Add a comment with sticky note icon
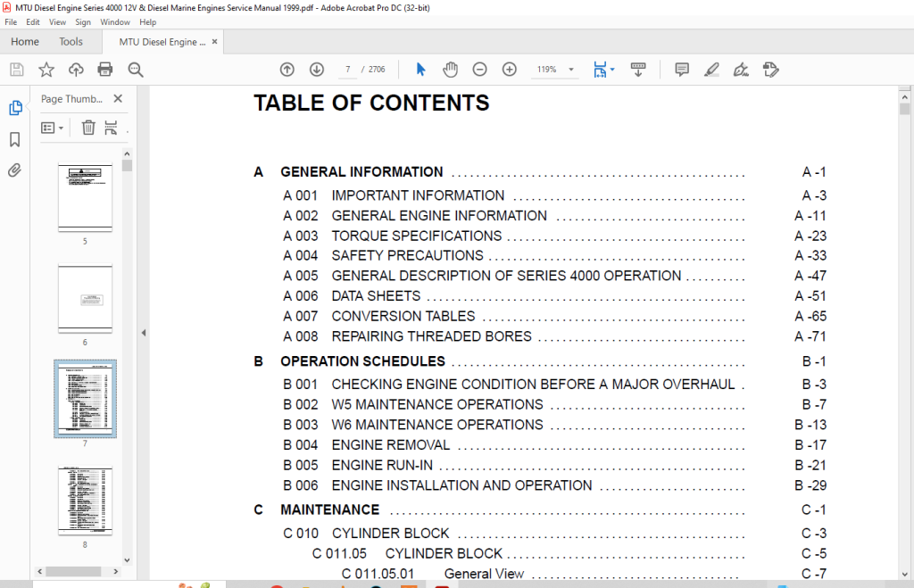The width and height of the screenshot is (914, 588). click(681, 70)
